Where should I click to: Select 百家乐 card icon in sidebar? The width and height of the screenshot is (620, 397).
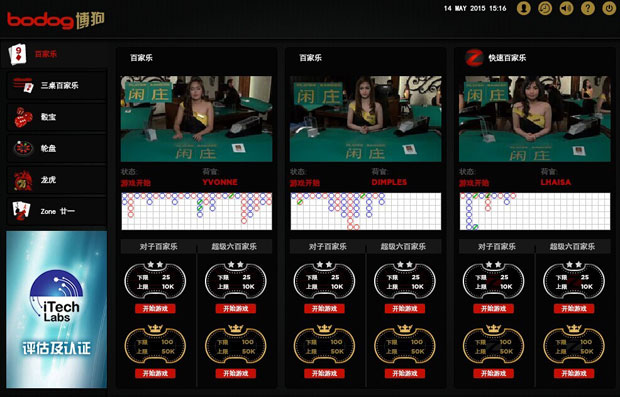click(x=18, y=54)
